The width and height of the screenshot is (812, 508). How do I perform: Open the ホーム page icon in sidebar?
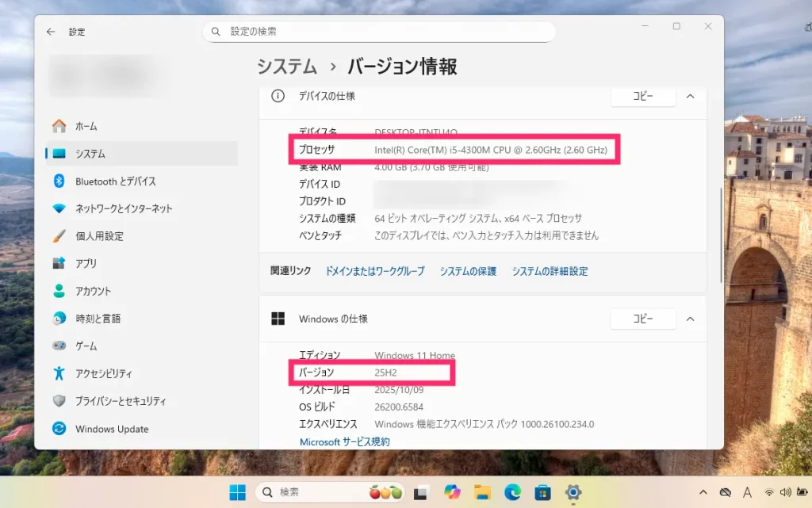point(59,126)
